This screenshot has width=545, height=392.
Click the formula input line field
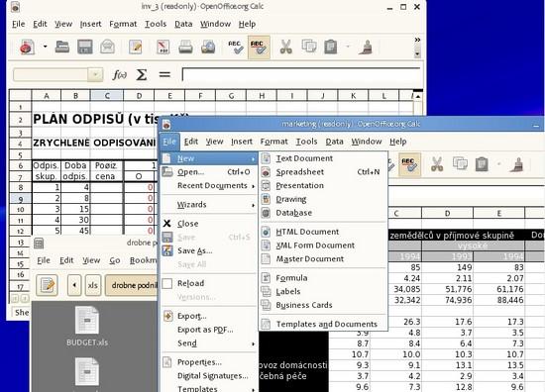(301, 74)
